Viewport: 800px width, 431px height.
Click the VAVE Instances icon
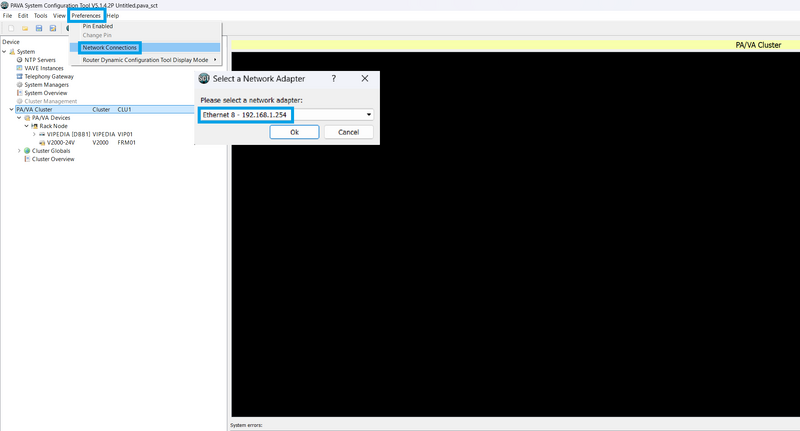tap(20, 68)
